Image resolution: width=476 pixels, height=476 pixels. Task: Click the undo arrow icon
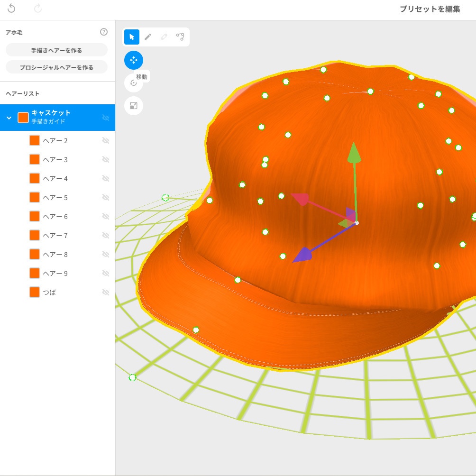point(11,8)
